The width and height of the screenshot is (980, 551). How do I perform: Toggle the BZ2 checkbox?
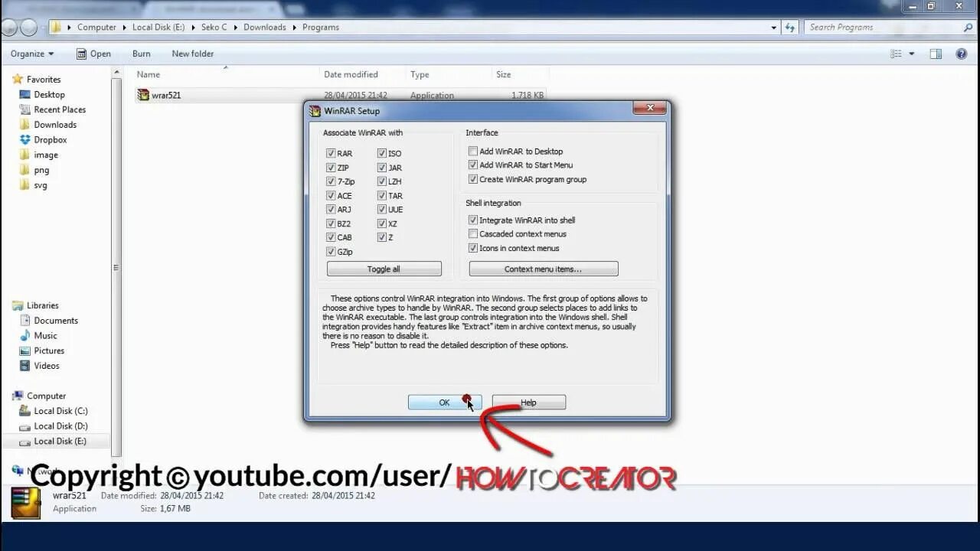[331, 223]
